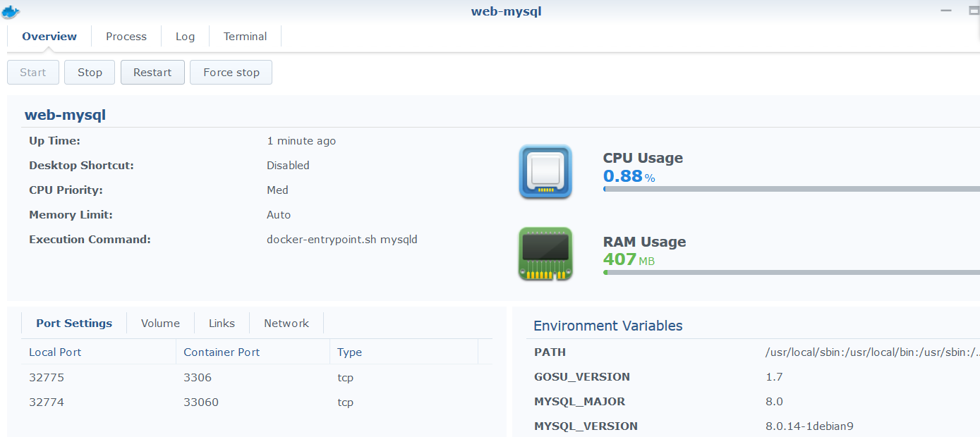Switch to the Overview tab
The height and width of the screenshot is (437, 980).
click(49, 37)
